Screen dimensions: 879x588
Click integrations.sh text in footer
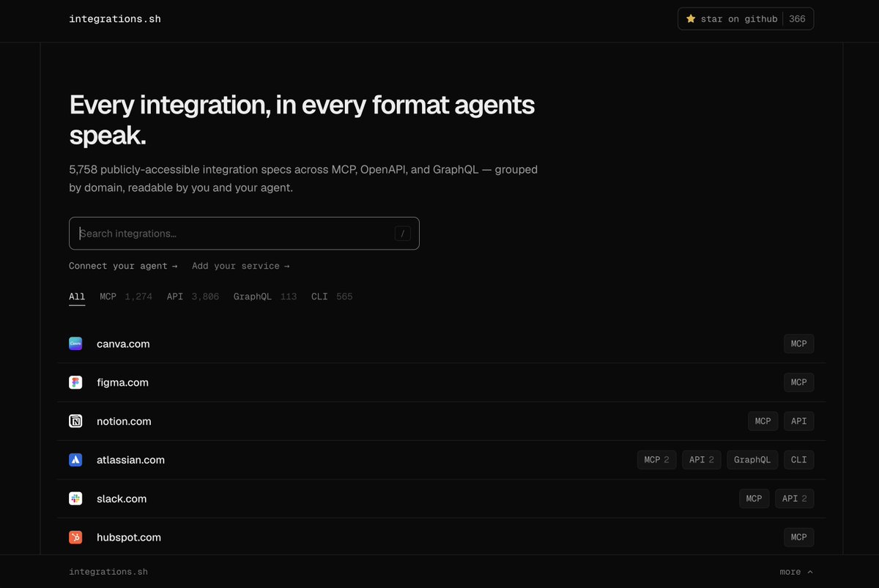pyautogui.click(x=108, y=572)
